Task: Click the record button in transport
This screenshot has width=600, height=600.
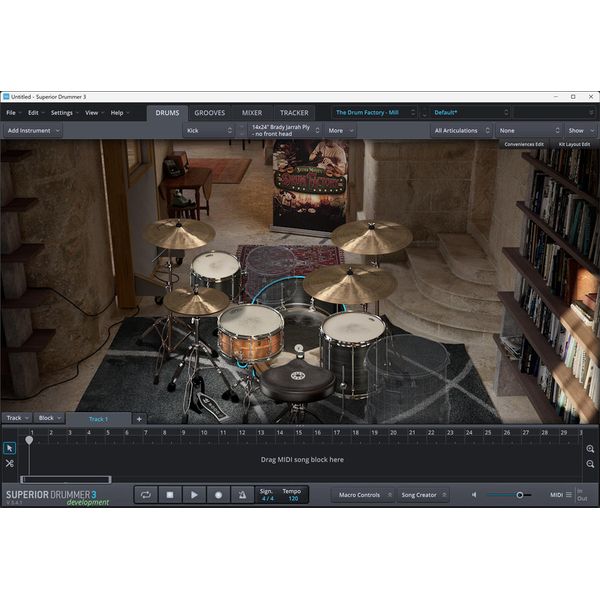Action: [218, 495]
